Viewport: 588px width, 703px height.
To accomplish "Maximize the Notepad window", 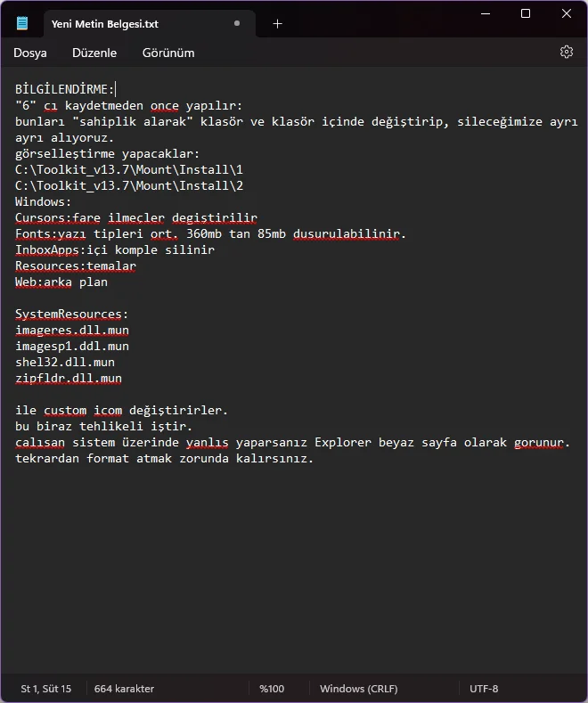I will 526,13.
